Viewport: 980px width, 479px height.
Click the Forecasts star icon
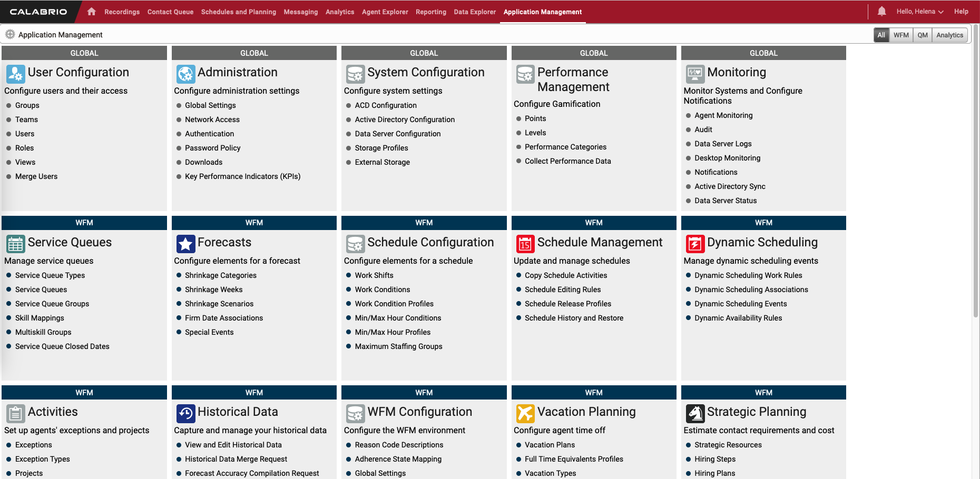tap(185, 244)
